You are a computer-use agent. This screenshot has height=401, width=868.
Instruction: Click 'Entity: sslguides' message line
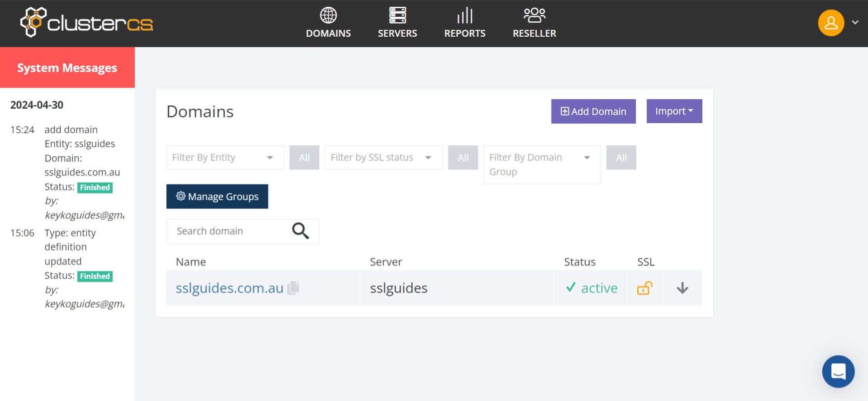[80, 144]
